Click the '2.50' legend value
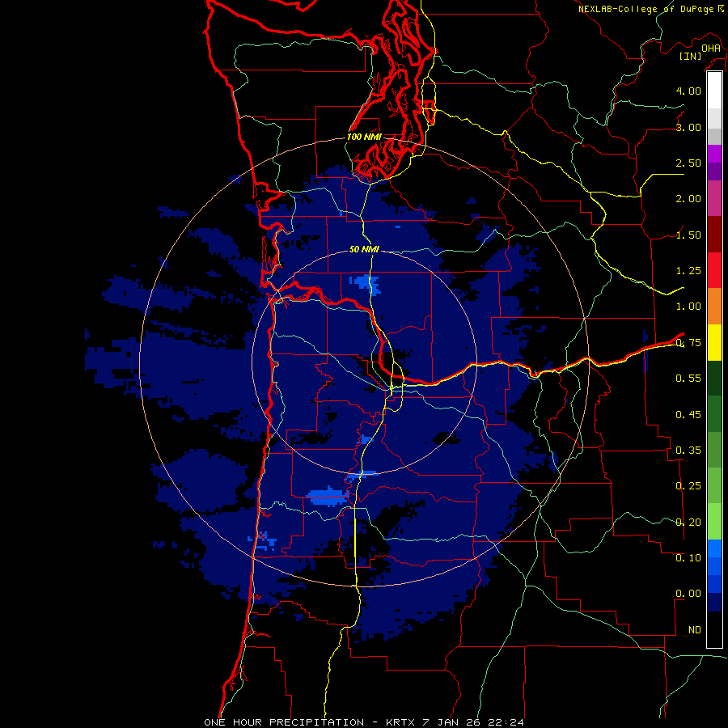This screenshot has height=728, width=728. point(688,163)
